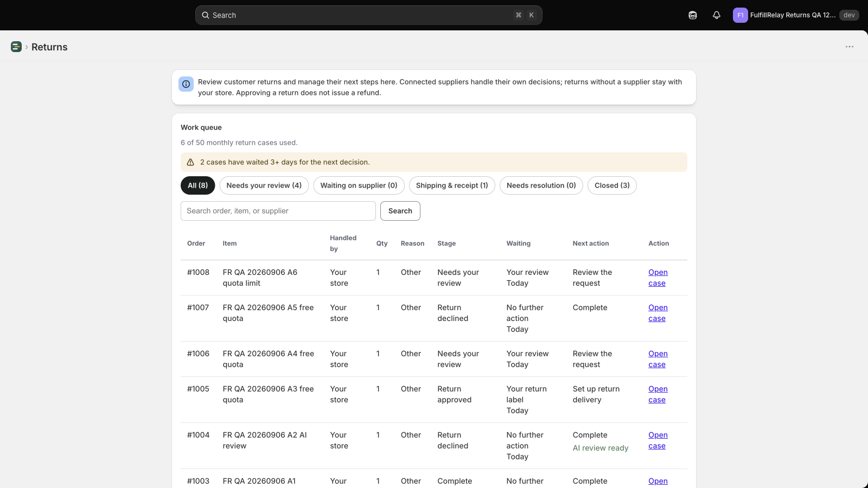
Task: Switch to Needs your review (4) tab
Action: tap(264, 185)
